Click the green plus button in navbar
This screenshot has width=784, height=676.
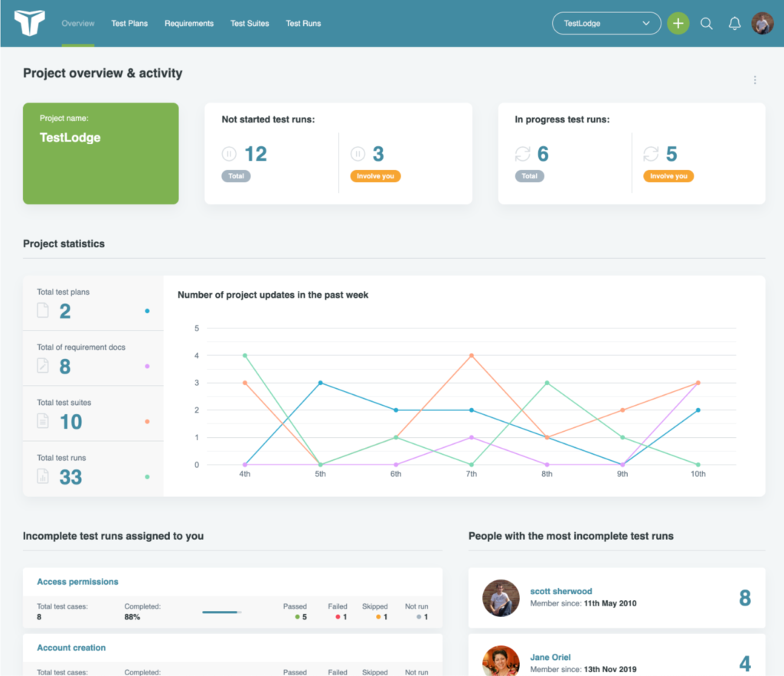[x=678, y=23]
